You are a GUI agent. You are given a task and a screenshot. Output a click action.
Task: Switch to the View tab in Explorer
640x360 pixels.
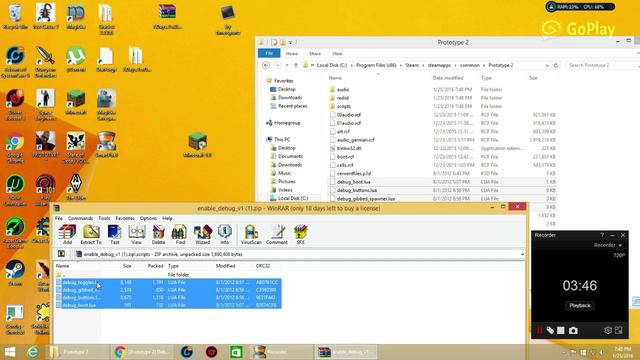[337, 53]
